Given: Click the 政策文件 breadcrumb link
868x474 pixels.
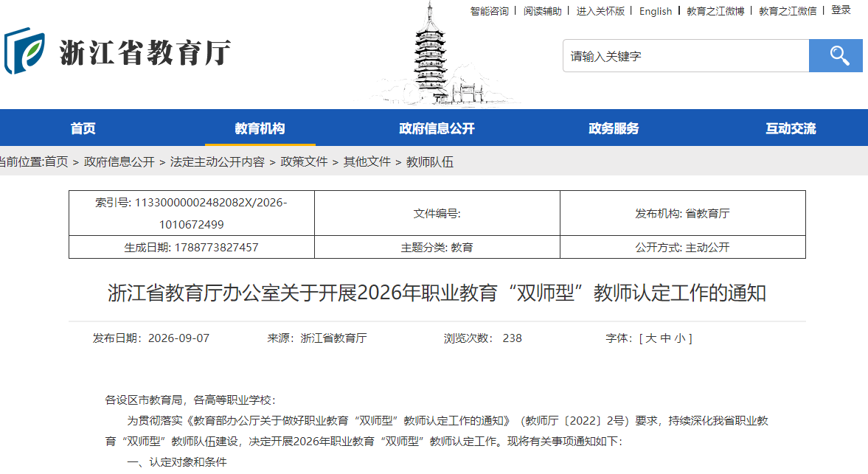Looking at the screenshot, I should 304,162.
